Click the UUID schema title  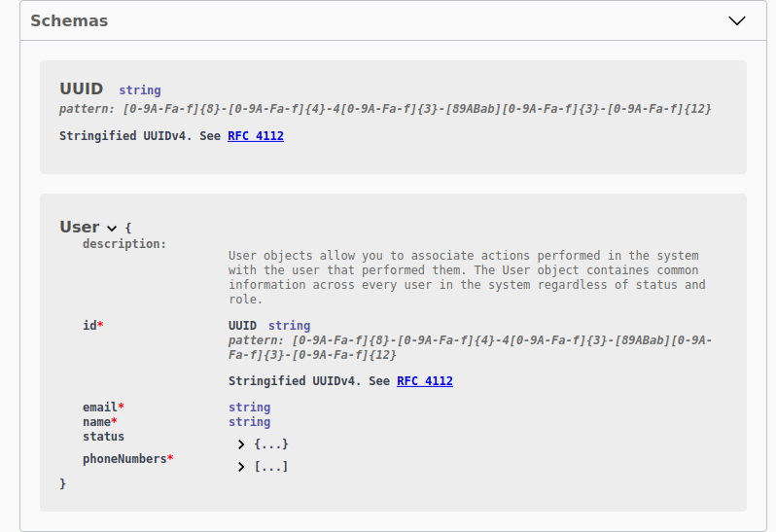(81, 89)
